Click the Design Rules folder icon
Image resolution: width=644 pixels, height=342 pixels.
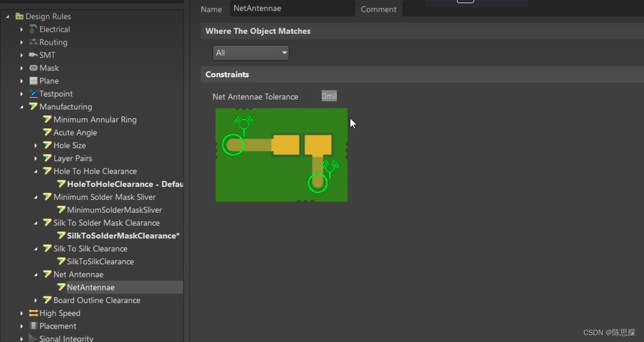click(x=19, y=17)
